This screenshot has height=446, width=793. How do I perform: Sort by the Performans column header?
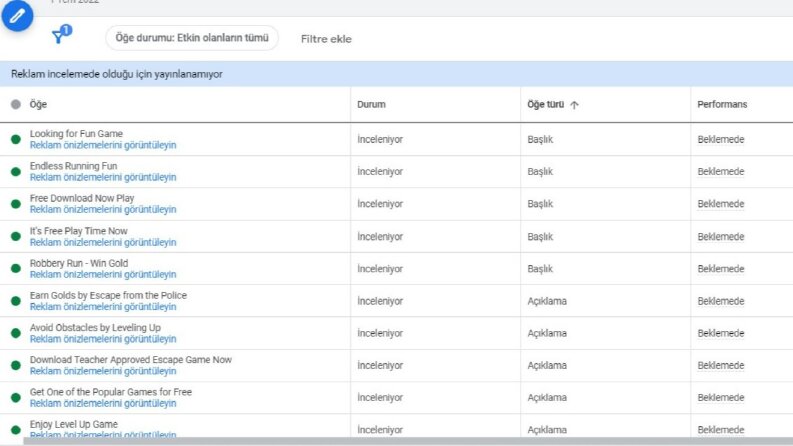click(722, 104)
